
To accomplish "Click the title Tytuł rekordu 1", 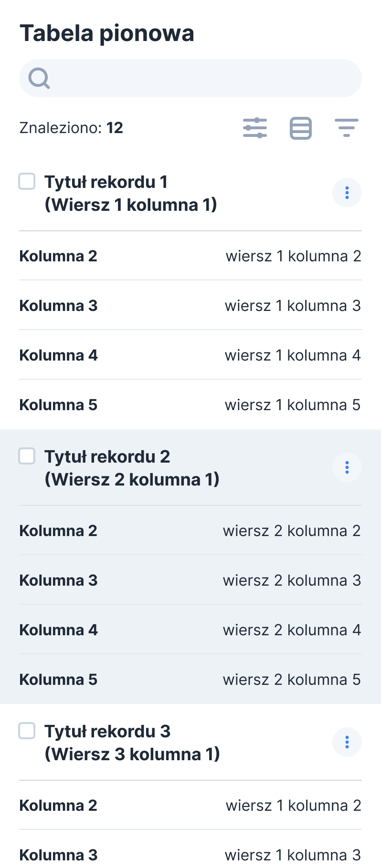I will pos(130,193).
